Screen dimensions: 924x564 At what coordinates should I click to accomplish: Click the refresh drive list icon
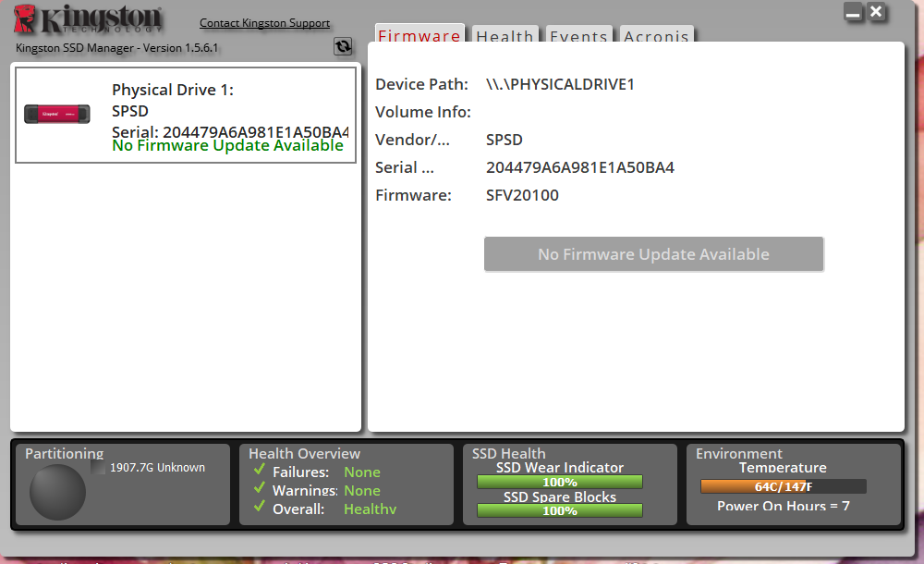point(343,46)
